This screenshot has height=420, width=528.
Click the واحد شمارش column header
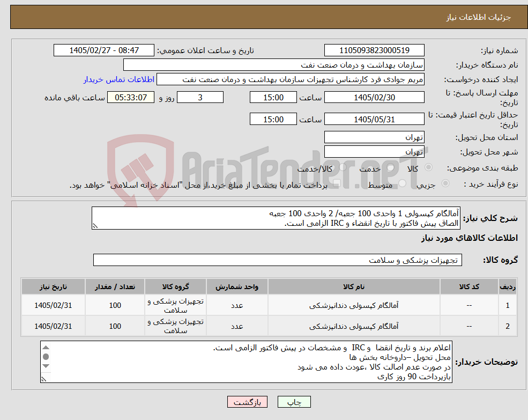pyautogui.click(x=237, y=286)
